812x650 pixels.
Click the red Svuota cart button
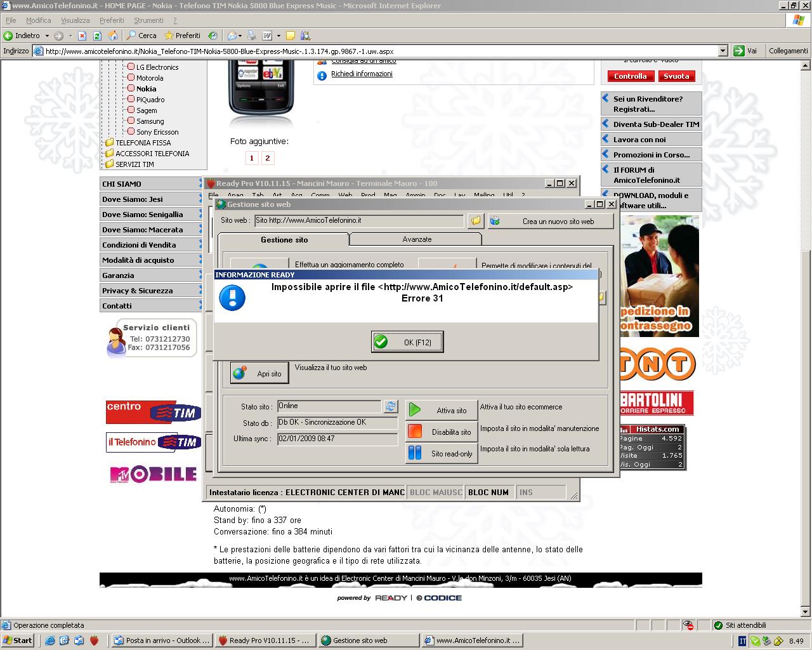pos(676,76)
